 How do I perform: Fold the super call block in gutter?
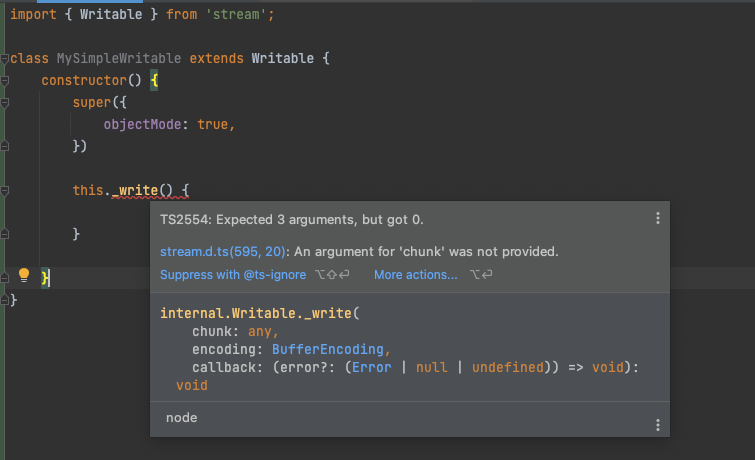pos(4,103)
